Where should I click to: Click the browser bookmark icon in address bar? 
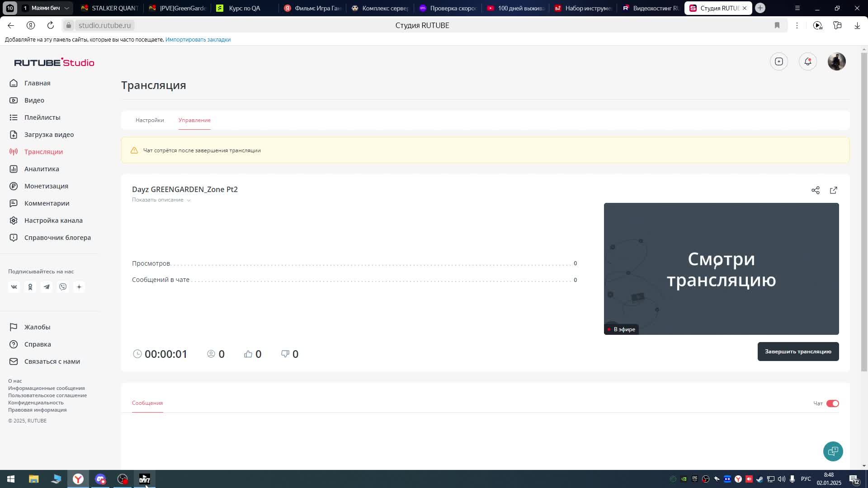tap(777, 25)
